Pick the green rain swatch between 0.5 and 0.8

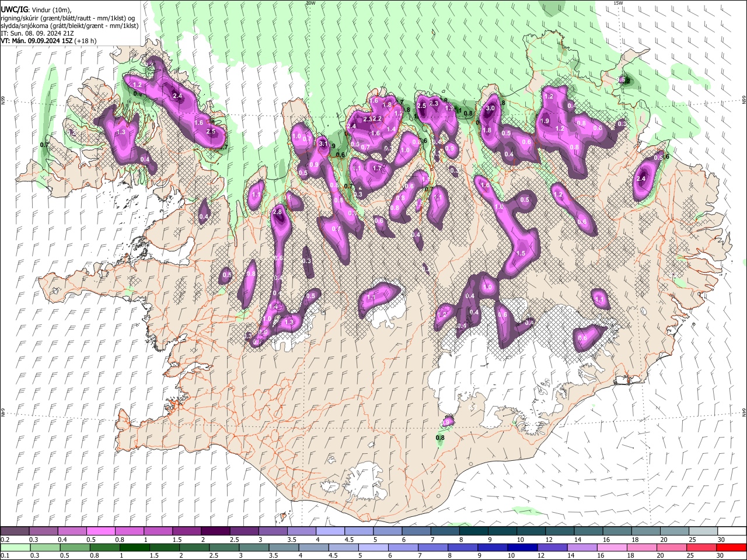pyautogui.click(x=75, y=548)
